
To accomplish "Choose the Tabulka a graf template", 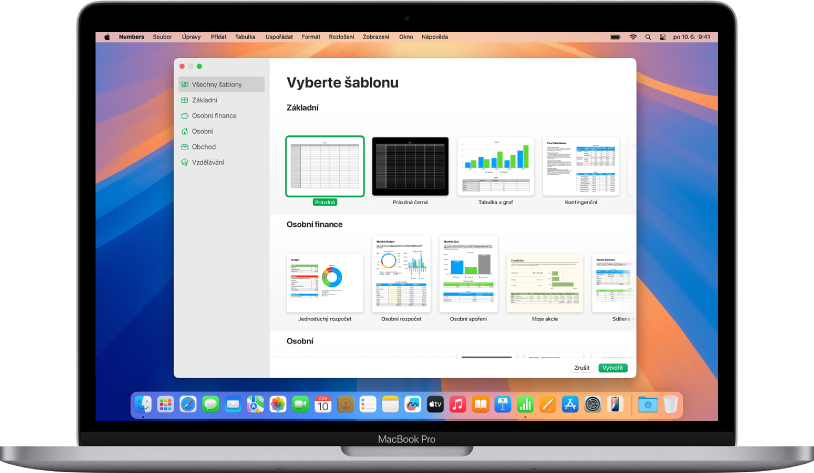I will point(496,166).
